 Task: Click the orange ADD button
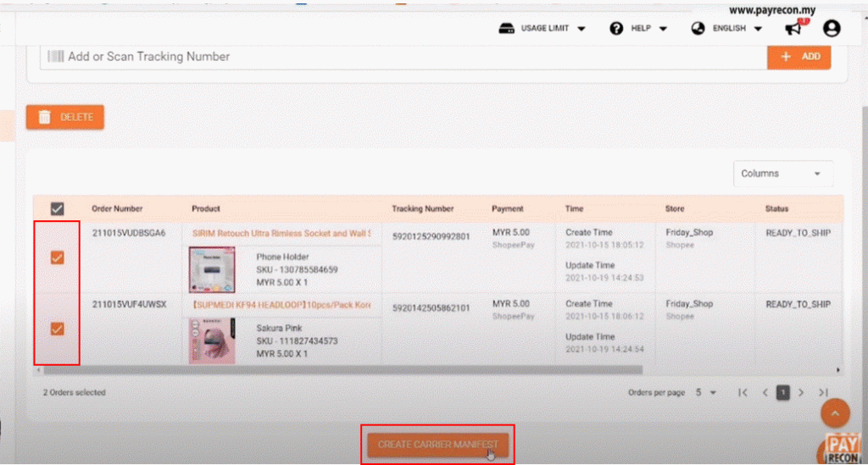[x=798, y=57]
